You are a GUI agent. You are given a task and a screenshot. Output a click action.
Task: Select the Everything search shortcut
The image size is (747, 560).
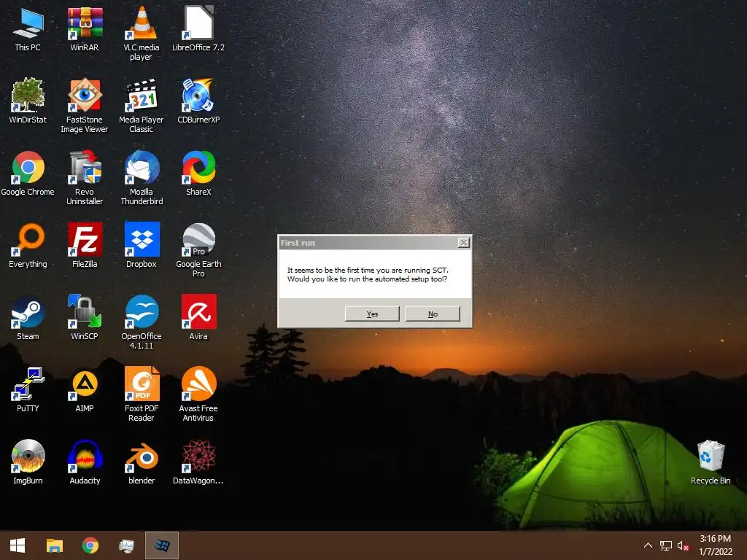click(28, 246)
